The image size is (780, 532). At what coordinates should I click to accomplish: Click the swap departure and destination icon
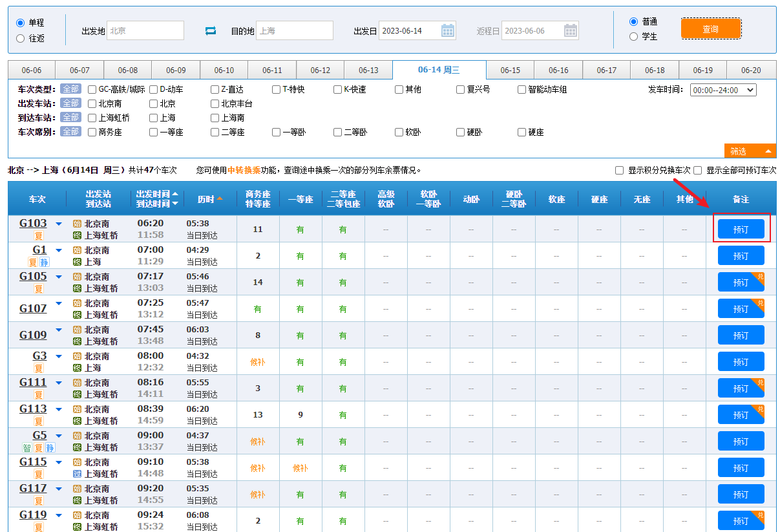click(211, 30)
